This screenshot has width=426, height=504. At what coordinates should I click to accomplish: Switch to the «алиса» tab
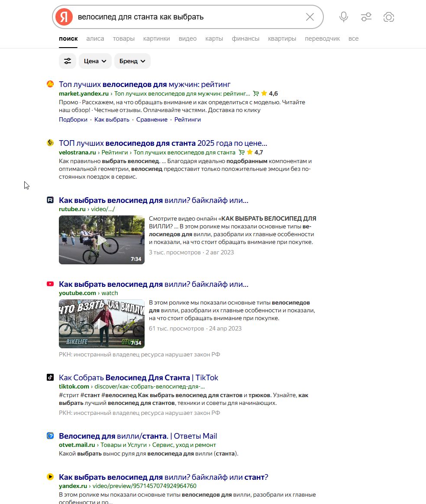point(95,39)
